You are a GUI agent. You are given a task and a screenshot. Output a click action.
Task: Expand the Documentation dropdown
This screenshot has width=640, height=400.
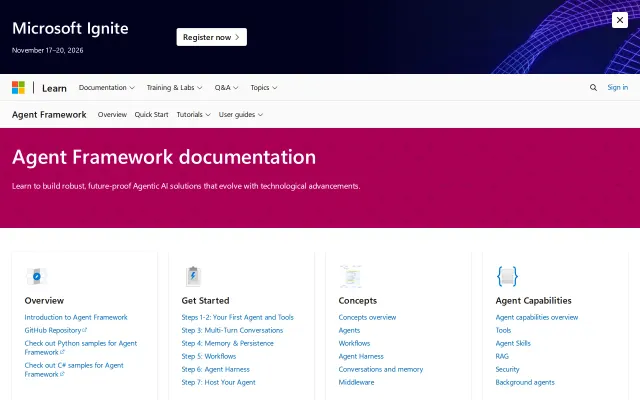107,87
